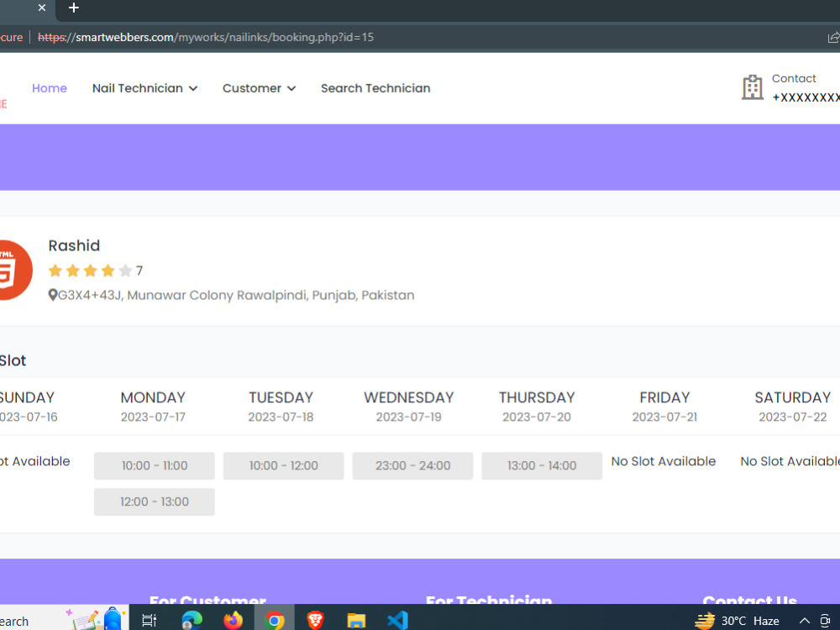Launch Microsoft Edge from the taskbar
Screen dimensions: 840x630
pos(192,621)
